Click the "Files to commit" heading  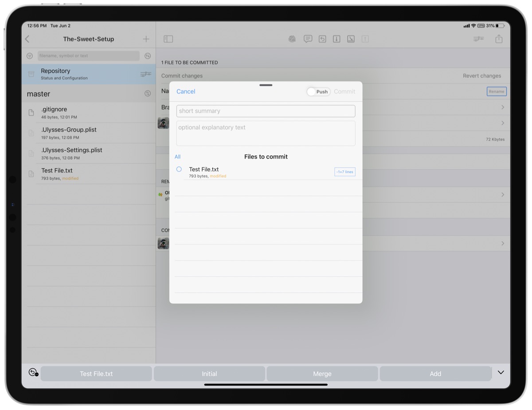(266, 157)
